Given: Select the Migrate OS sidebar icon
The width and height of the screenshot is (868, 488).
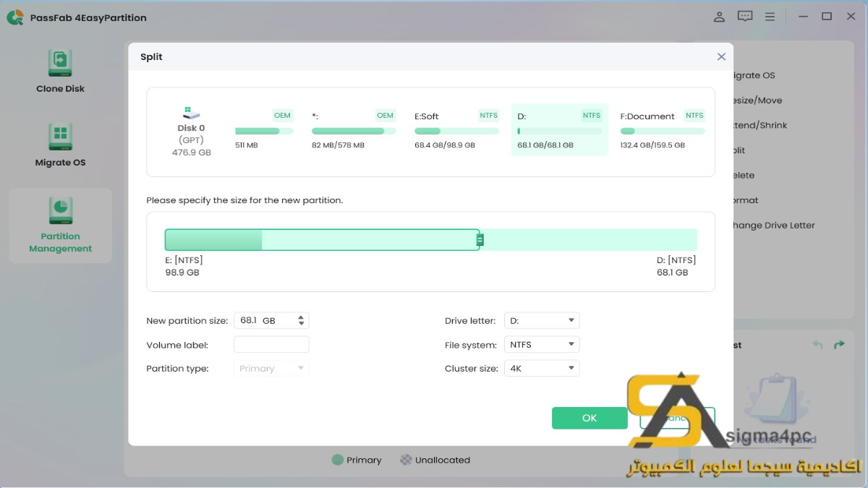Looking at the screenshot, I should pyautogui.click(x=60, y=137).
